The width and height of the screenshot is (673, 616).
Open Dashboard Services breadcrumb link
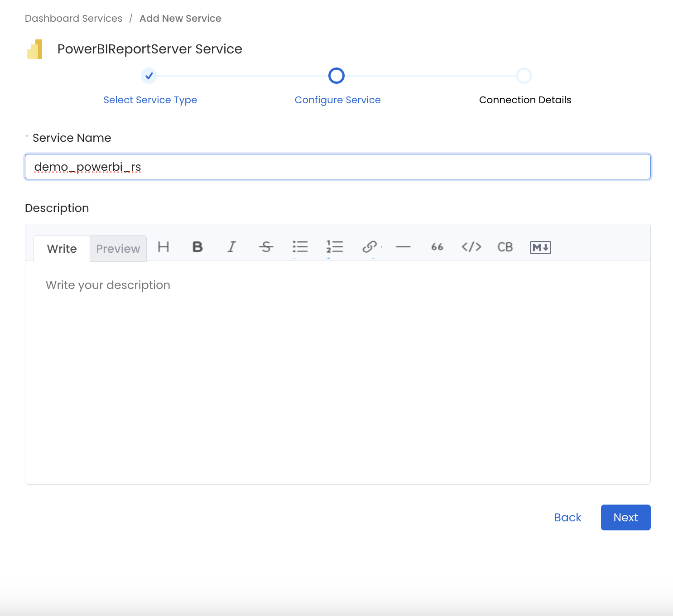(x=73, y=19)
